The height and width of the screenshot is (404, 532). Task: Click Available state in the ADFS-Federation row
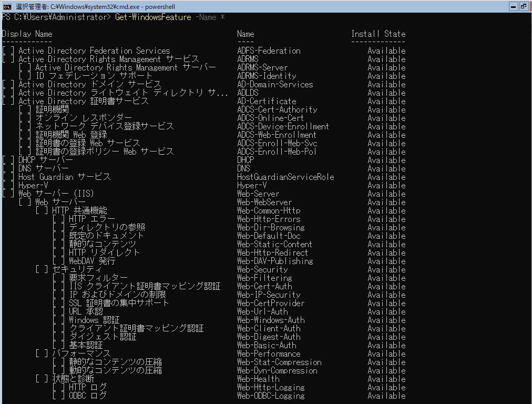point(387,51)
